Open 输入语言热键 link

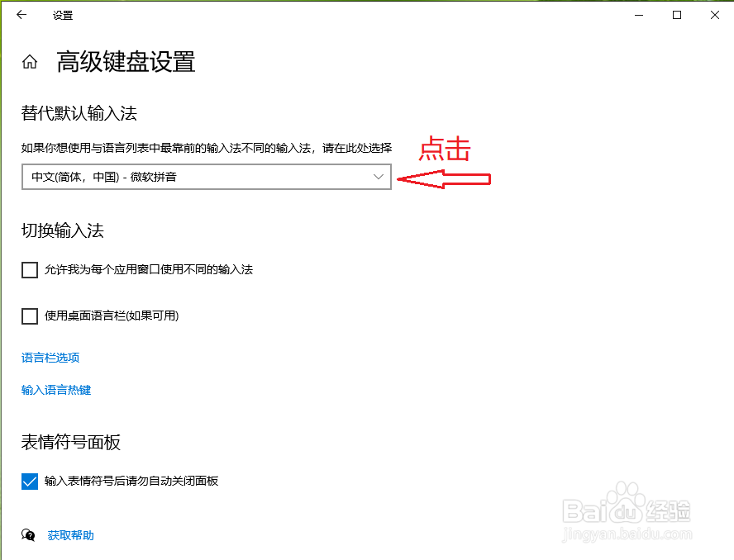click(56, 390)
